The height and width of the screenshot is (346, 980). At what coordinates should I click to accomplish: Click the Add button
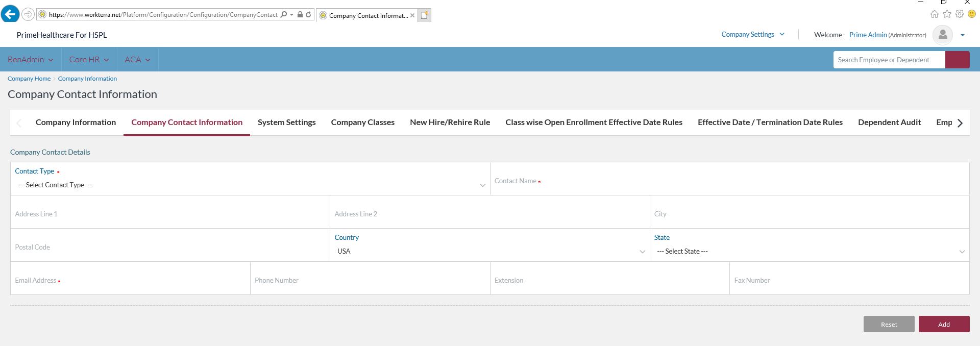(x=944, y=324)
